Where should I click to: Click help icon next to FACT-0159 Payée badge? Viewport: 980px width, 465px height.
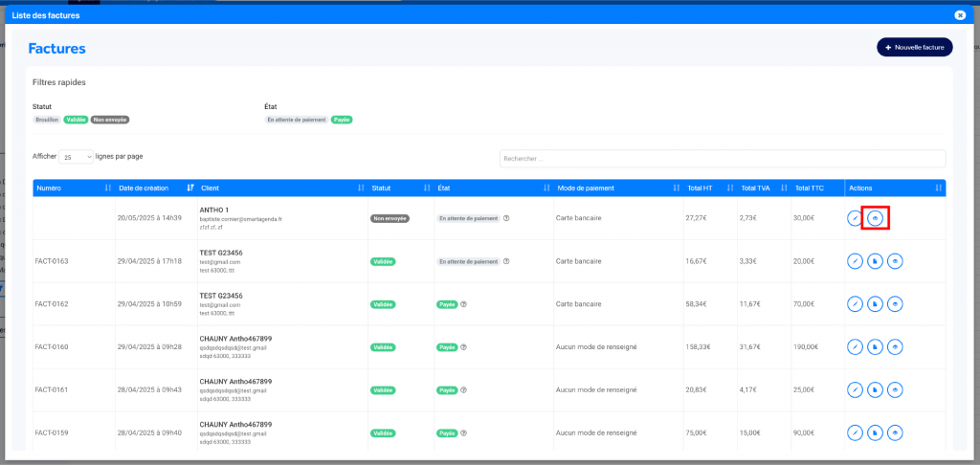point(464,432)
